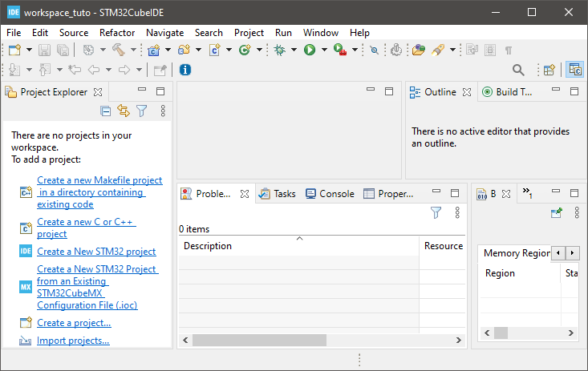Viewport: 588px width, 371px height.
Task: Click the Previous Annotation toolbar icon
Action: coord(45,70)
